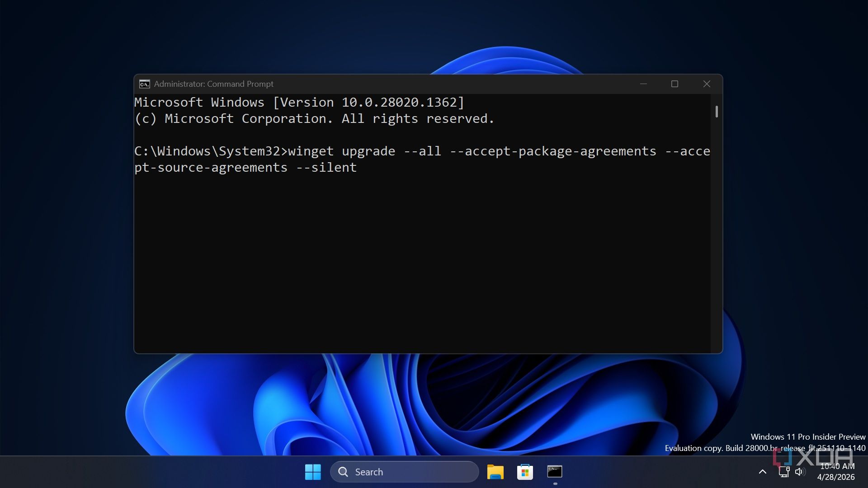868x488 pixels.
Task: Click the magnifier icon in taskbar Search
Action: [x=343, y=472]
